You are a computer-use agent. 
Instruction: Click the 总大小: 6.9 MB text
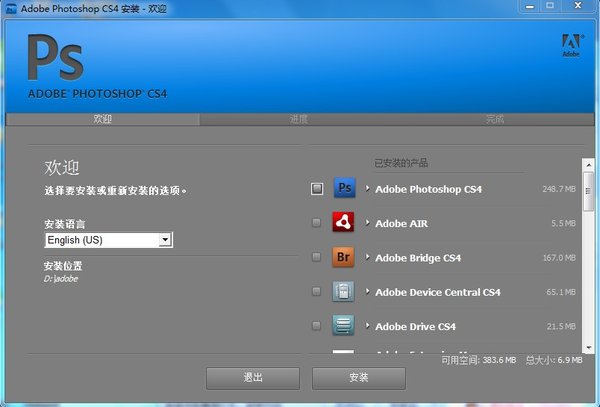(554, 360)
